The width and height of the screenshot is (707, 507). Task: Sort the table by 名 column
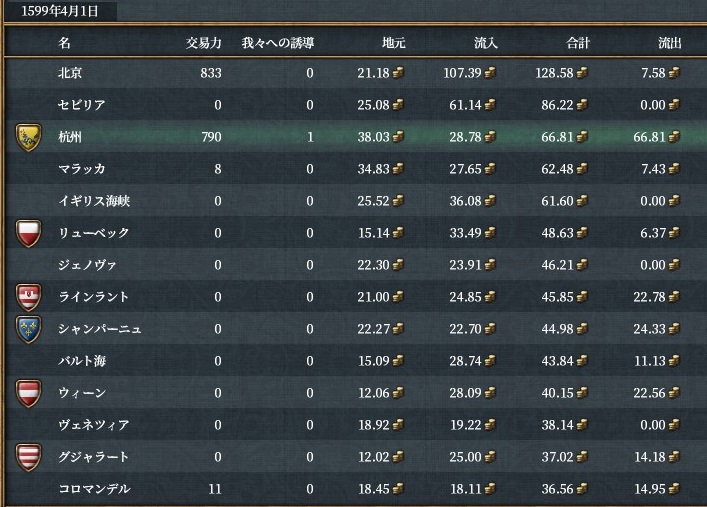(x=65, y=43)
